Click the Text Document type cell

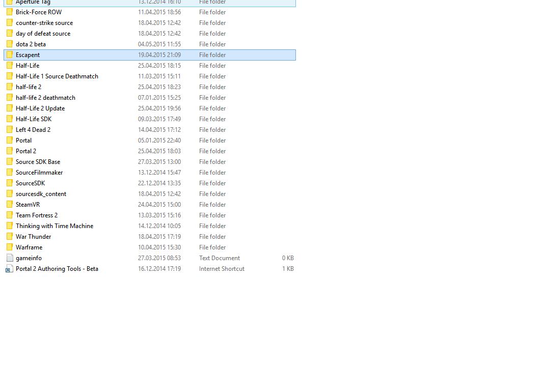220,258
